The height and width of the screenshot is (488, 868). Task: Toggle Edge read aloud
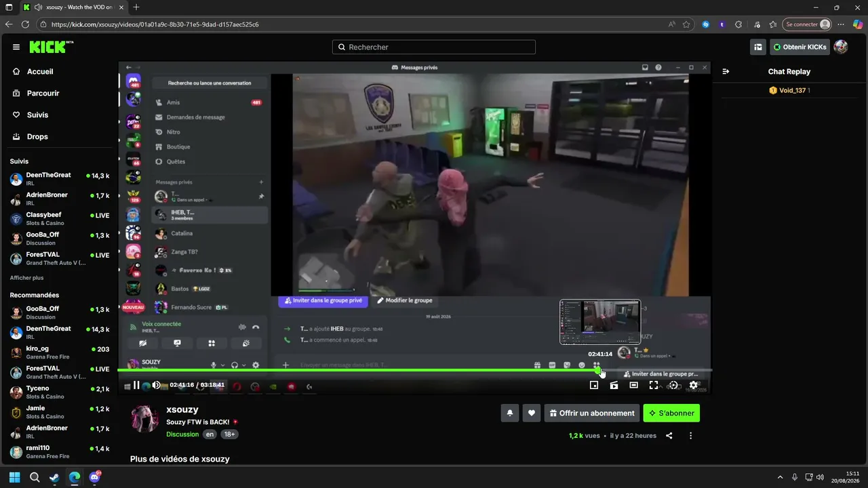pos(672,24)
